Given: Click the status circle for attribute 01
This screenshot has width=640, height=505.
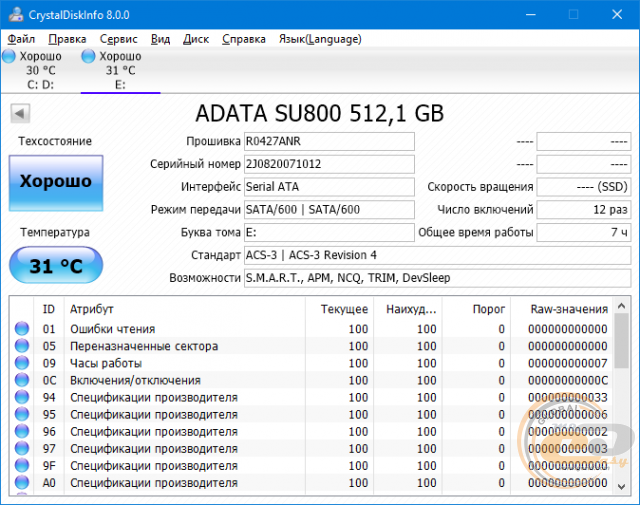Looking at the screenshot, I should click(x=22, y=328).
